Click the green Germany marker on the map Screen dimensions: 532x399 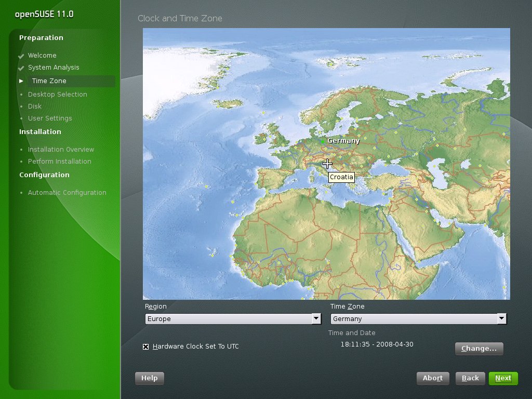[x=322, y=141]
